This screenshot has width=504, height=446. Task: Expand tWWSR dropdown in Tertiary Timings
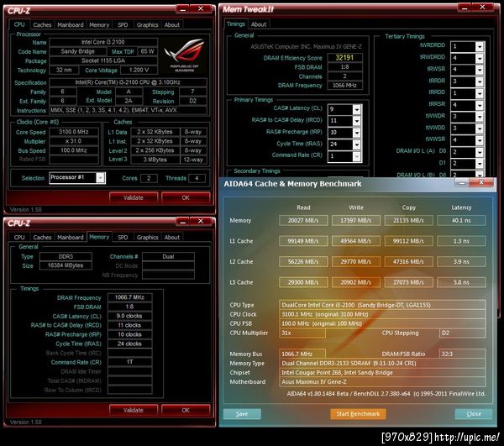coord(480,140)
